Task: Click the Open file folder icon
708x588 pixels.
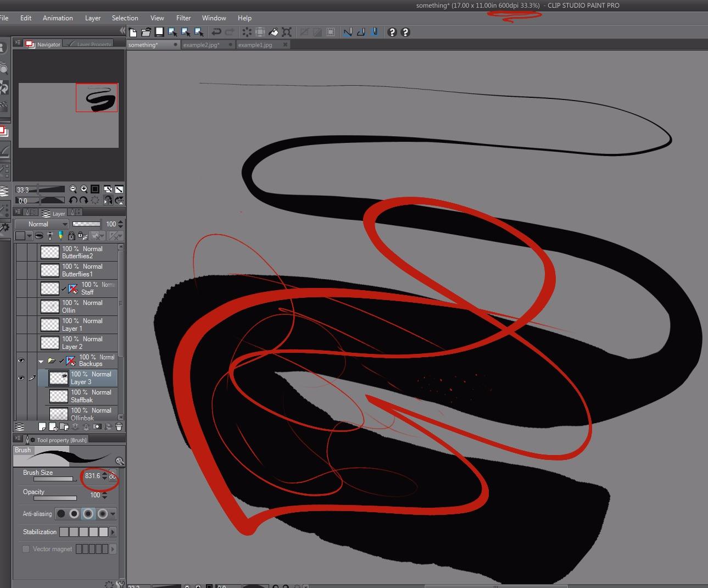Action: pyautogui.click(x=146, y=32)
